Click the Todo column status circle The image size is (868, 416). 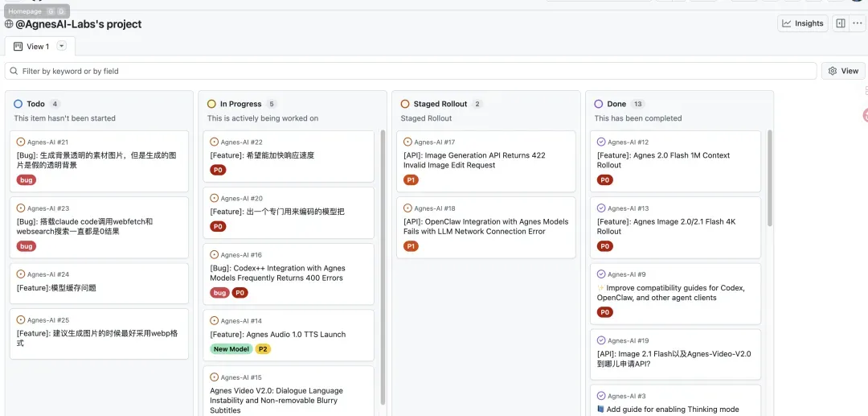(x=18, y=104)
